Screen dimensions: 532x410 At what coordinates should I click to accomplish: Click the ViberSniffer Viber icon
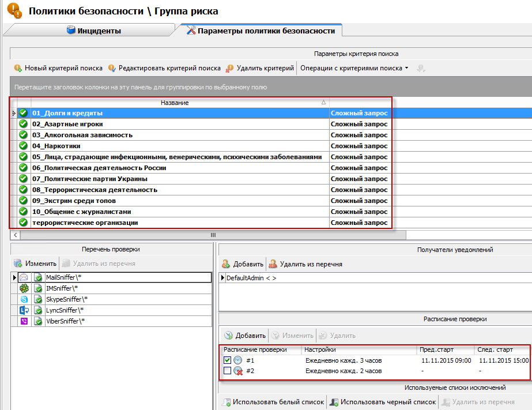pyautogui.click(x=24, y=321)
